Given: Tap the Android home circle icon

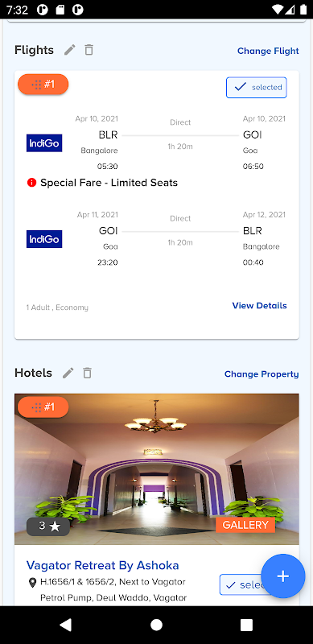Looking at the screenshot, I should (156, 625).
